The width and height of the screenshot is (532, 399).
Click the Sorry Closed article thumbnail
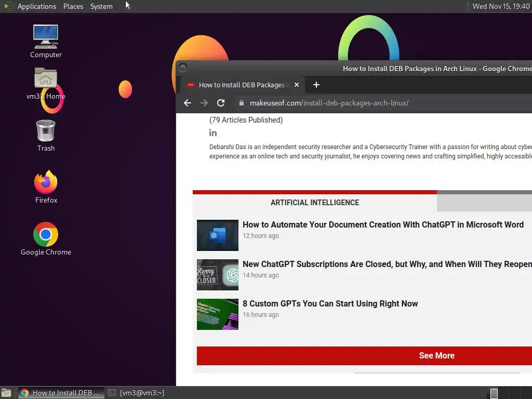coord(218,275)
